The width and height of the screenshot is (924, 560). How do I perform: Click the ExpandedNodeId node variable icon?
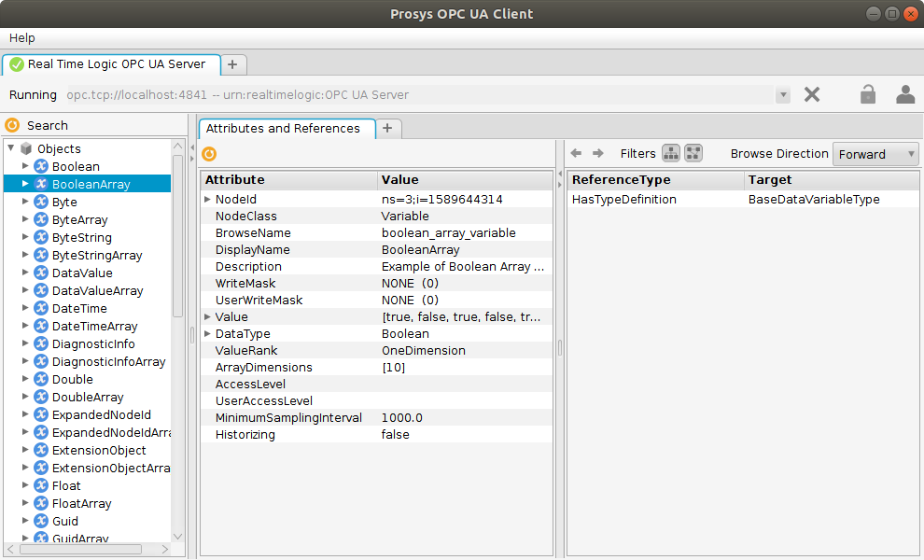[41, 414]
